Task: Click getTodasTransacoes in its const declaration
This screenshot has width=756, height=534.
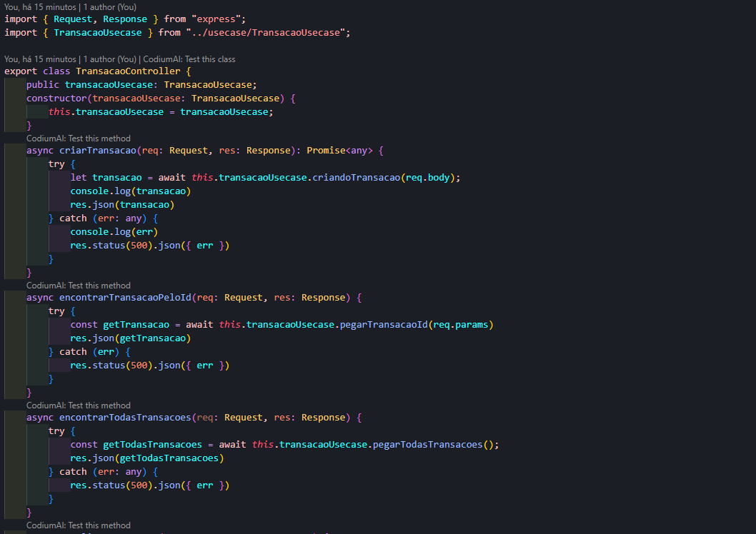Action: click(x=153, y=445)
